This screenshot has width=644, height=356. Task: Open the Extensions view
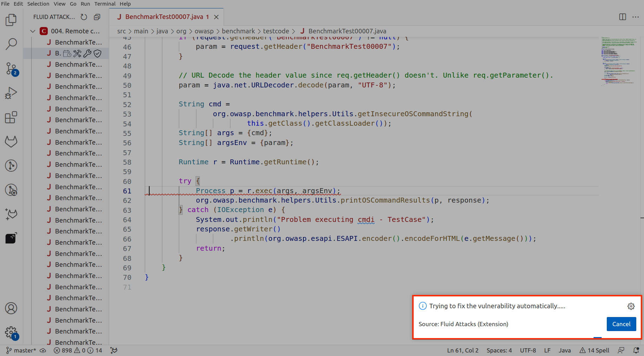tap(11, 117)
